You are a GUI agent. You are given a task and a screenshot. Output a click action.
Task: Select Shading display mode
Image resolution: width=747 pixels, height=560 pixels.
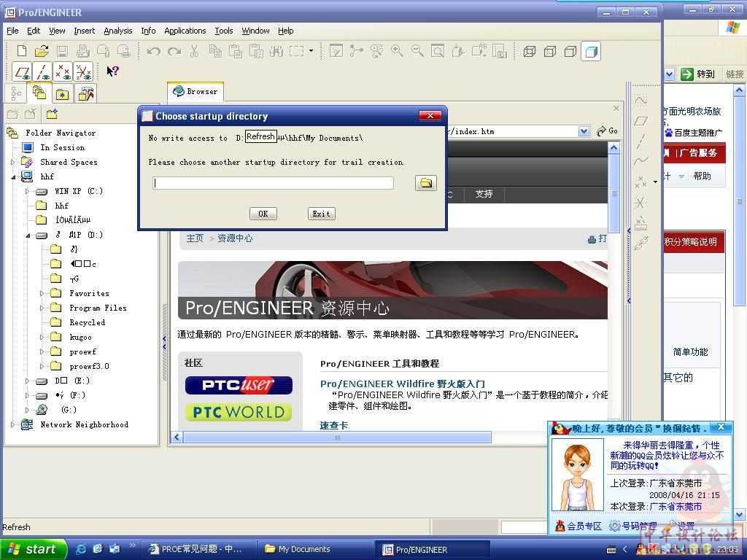click(591, 52)
